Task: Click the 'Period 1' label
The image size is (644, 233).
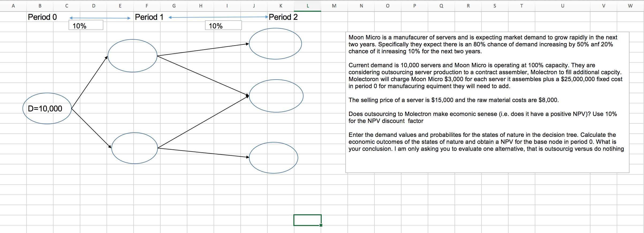Action: [x=149, y=17]
